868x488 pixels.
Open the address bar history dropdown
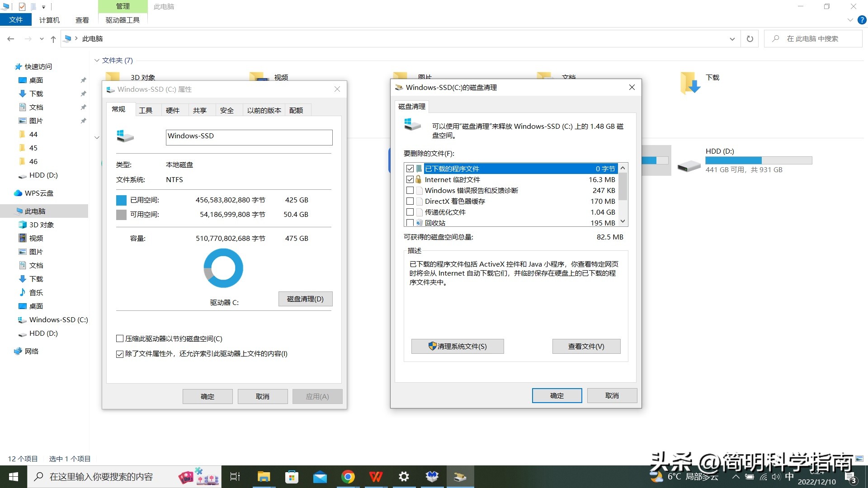click(732, 39)
